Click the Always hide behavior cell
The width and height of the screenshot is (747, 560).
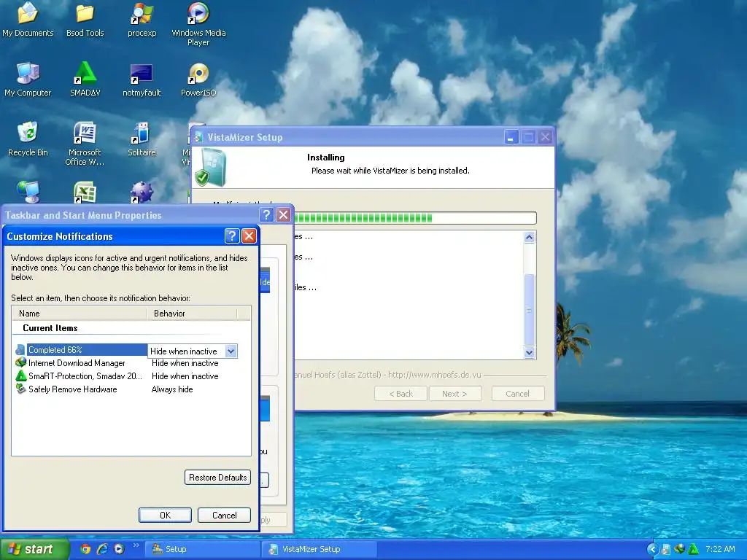[x=172, y=389]
